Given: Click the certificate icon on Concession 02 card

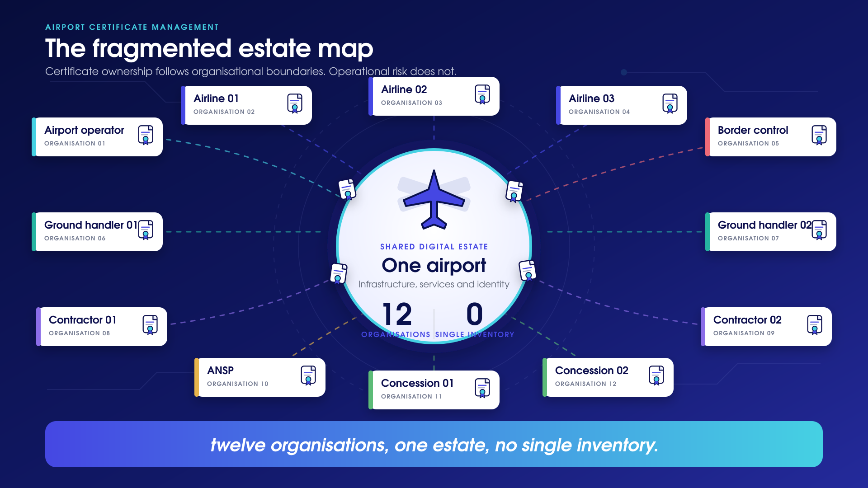Looking at the screenshot, I should click(x=656, y=375).
